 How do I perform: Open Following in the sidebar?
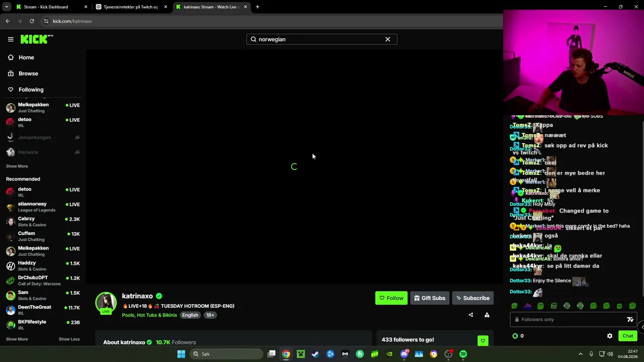click(x=31, y=89)
